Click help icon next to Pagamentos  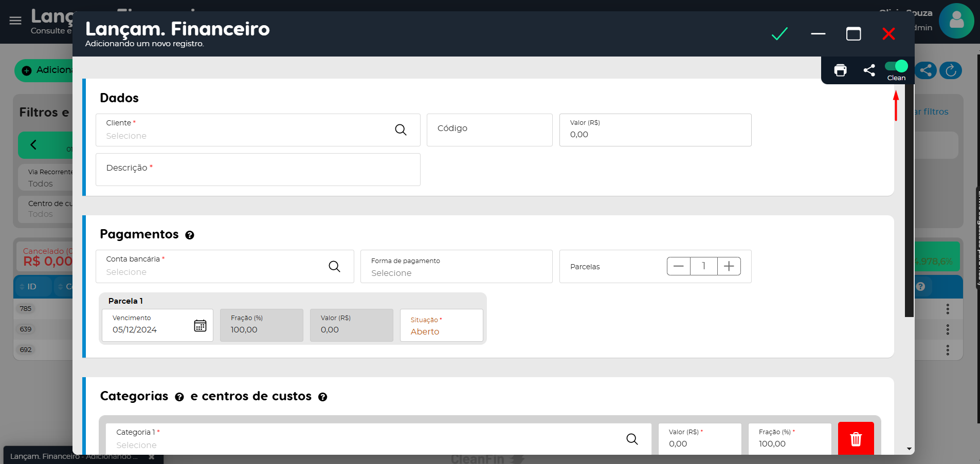click(190, 235)
